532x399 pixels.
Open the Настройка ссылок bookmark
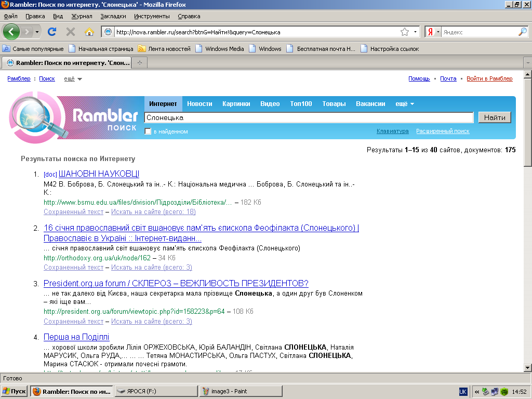click(x=390, y=49)
